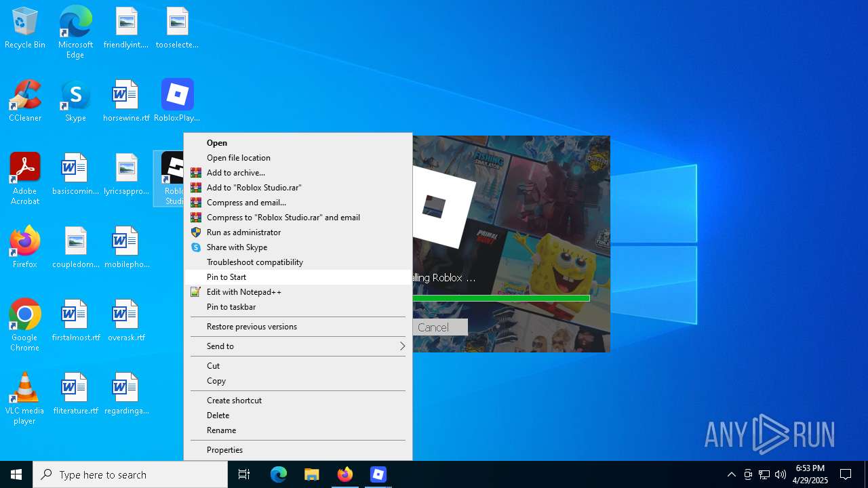Image resolution: width=868 pixels, height=488 pixels.
Task: Select the lyricsappro image file icon
Action: (126, 175)
